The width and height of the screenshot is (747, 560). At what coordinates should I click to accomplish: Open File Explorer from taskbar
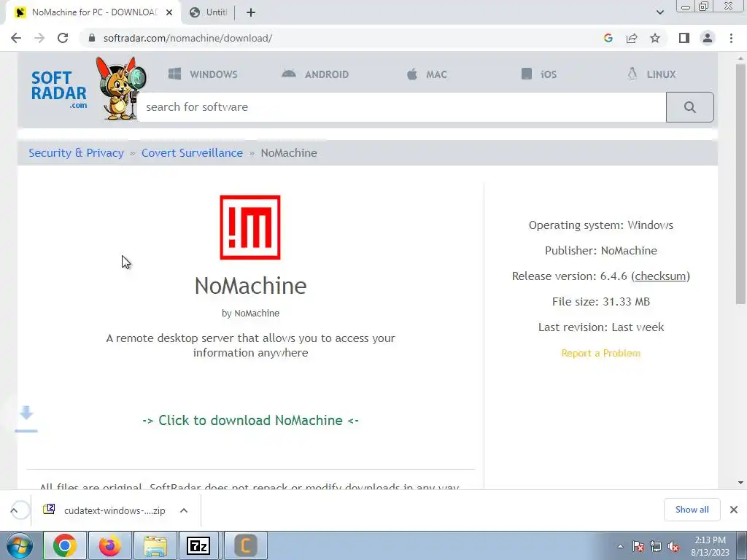click(155, 545)
